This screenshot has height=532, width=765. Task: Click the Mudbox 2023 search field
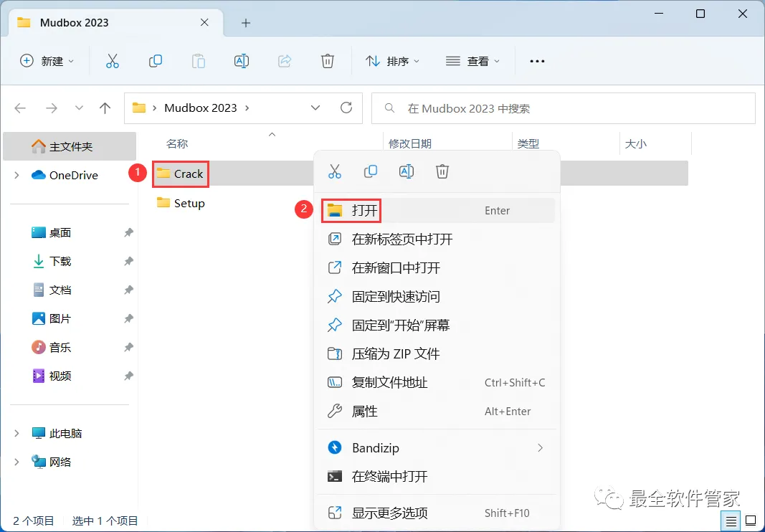564,108
